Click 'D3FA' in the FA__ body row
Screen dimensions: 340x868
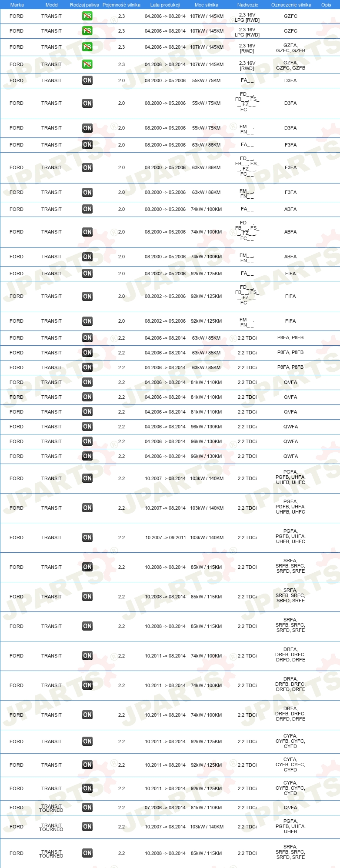click(290, 80)
